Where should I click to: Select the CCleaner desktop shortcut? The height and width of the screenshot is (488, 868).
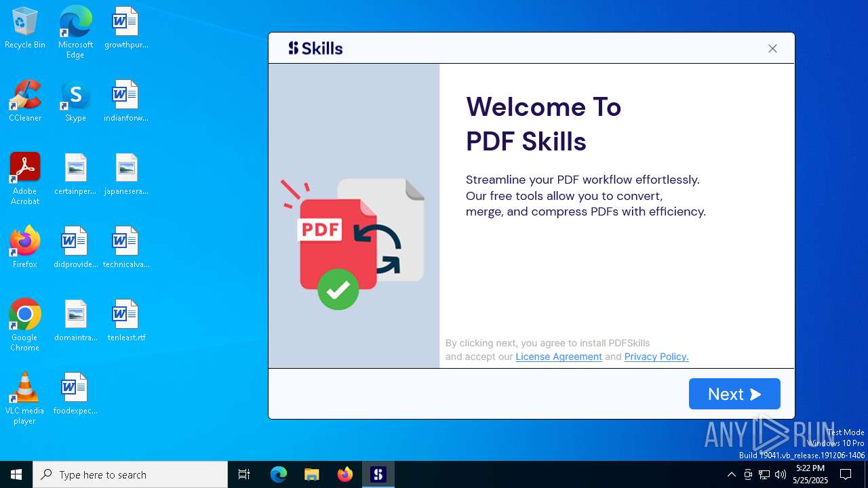coord(25,102)
